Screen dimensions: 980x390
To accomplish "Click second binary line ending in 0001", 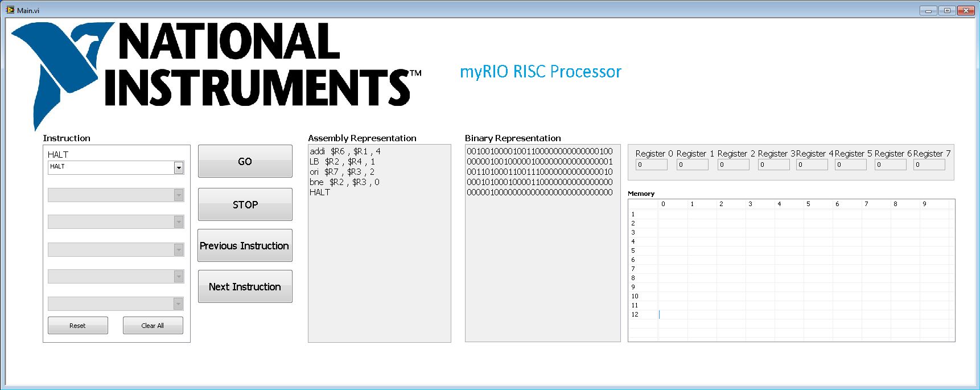I will pyautogui.click(x=540, y=162).
